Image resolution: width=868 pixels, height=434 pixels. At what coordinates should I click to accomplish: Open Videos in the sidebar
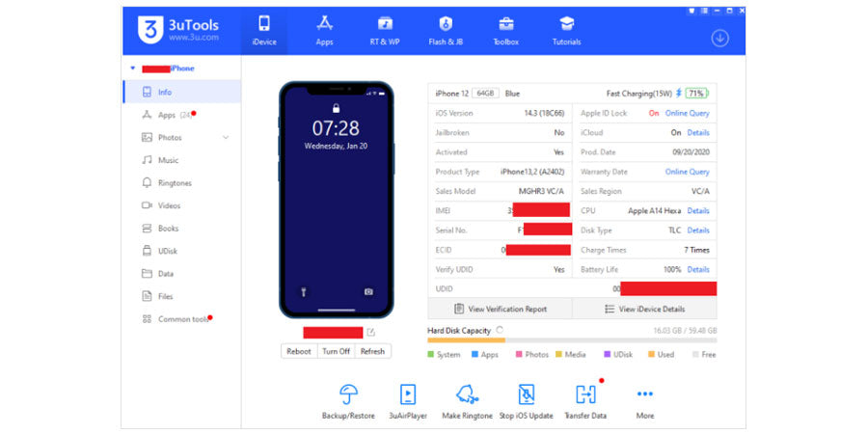click(x=181, y=205)
